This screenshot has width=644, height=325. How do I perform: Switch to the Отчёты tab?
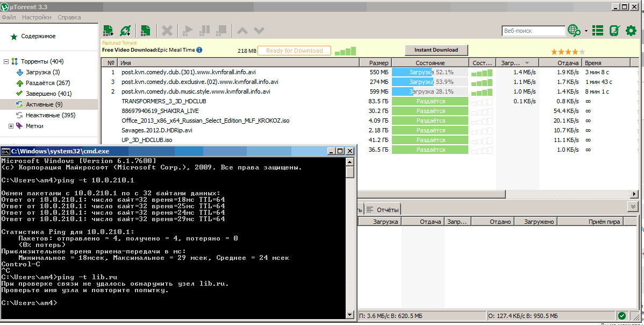383,210
